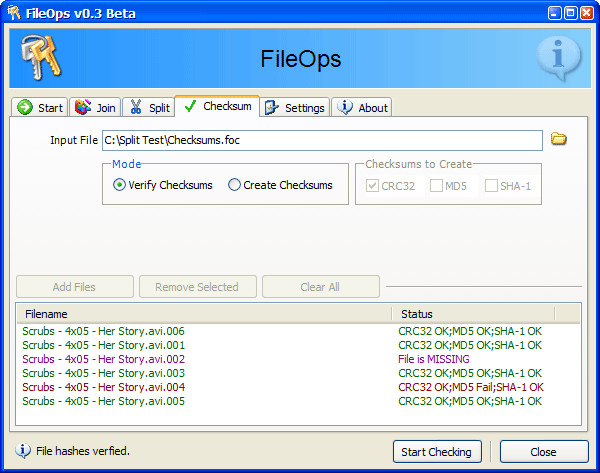This screenshot has width=600, height=473.
Task: Click the Remove Selected button
Action: click(197, 287)
